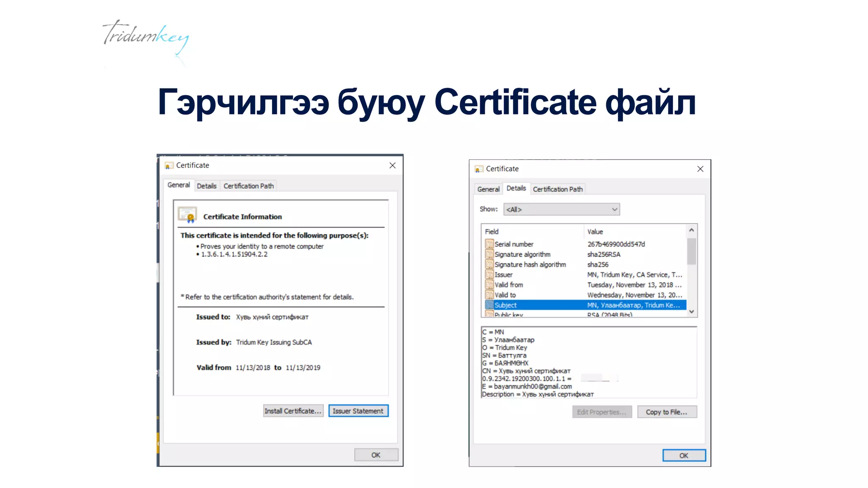The height and width of the screenshot is (488, 868).
Task: Select the Signature hash algorithm row
Action: point(585,264)
